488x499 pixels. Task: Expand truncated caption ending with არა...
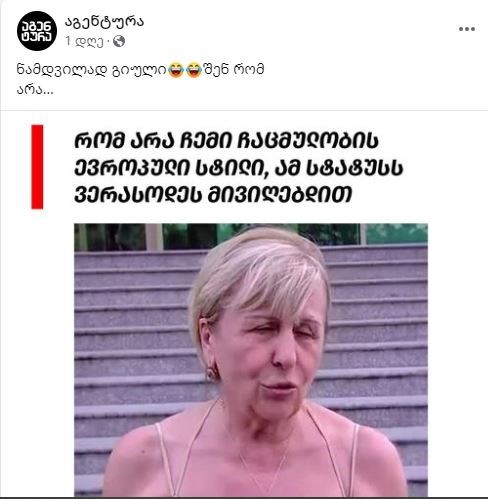pyautogui.click(x=35, y=90)
